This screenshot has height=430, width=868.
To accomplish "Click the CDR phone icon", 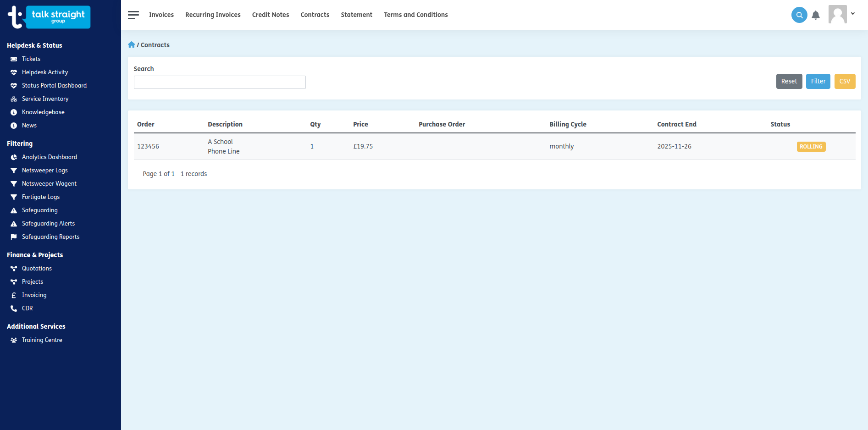I will 14,309.
